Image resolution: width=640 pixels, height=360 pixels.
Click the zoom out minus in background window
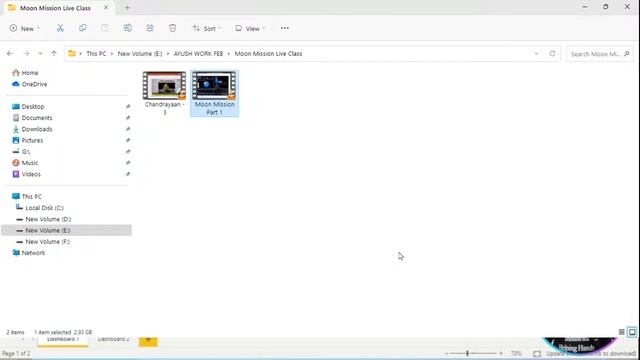[x=447, y=353]
